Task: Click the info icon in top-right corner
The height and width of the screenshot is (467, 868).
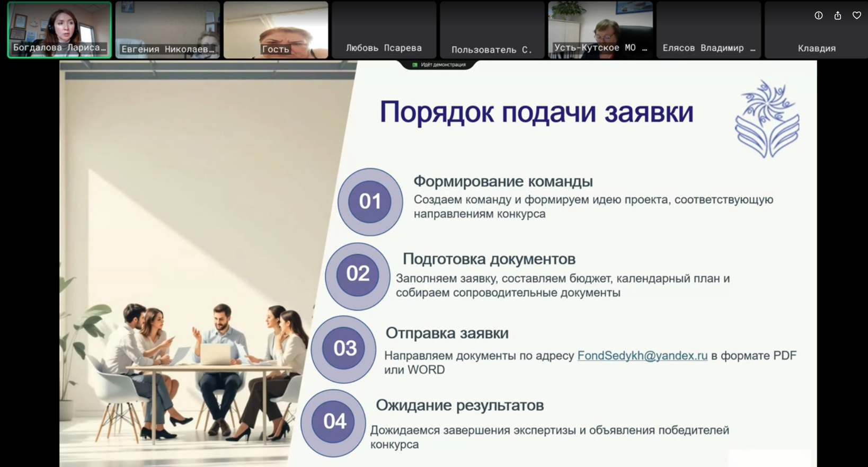Action: pyautogui.click(x=819, y=16)
